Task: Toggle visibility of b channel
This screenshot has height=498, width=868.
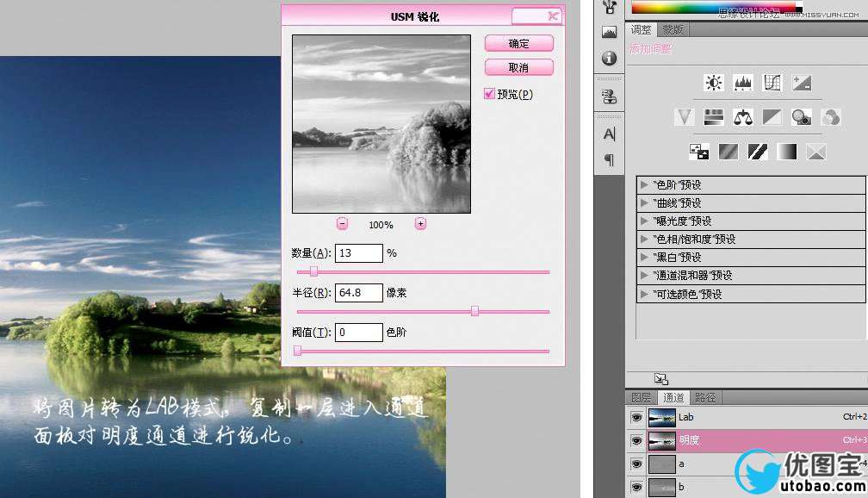Action: tap(636, 488)
